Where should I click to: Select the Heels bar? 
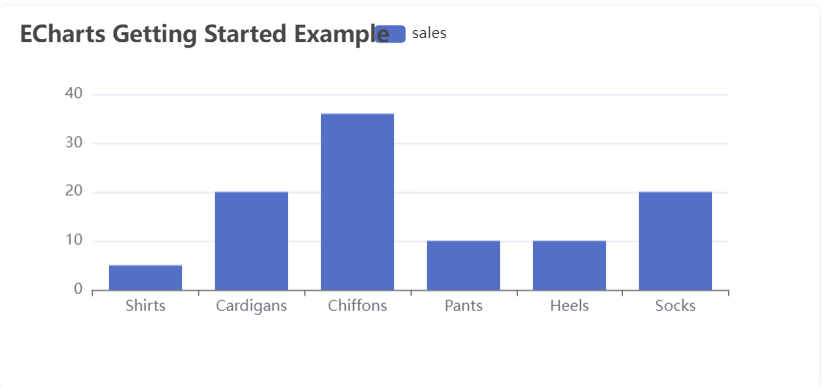[569, 265]
